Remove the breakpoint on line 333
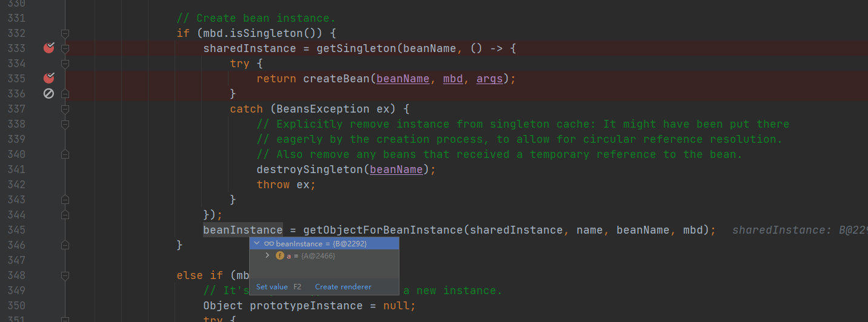The height and width of the screenshot is (322, 868). click(49, 48)
